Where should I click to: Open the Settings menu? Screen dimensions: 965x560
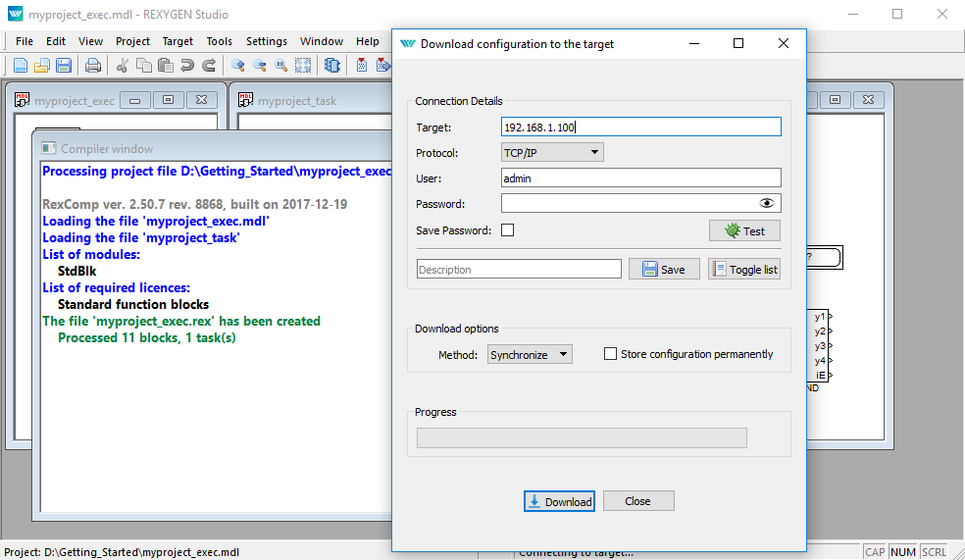point(267,41)
